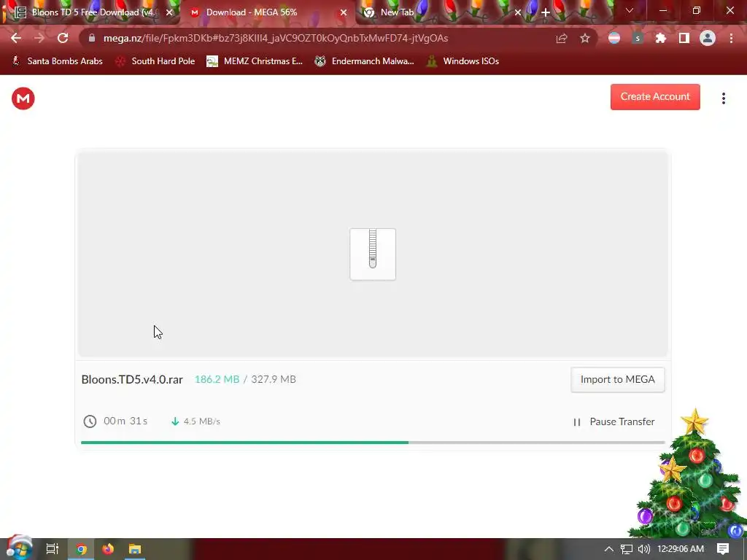This screenshot has height=560, width=747.
Task: Click the Bloons.TD5.v4.0.rar file name
Action: pos(132,379)
